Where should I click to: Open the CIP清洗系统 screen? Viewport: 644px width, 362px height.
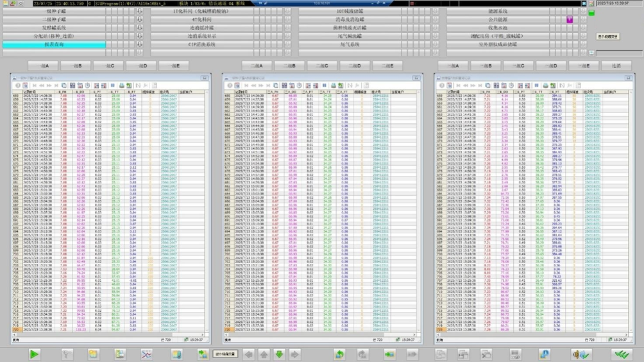tap(202, 45)
